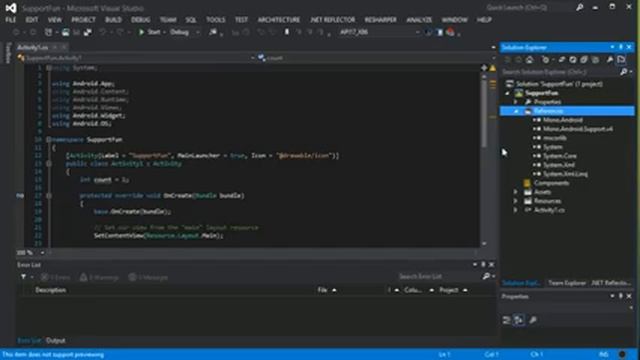640x360 pixels.
Task: Open the RESHARPER menu
Action: [x=380, y=20]
